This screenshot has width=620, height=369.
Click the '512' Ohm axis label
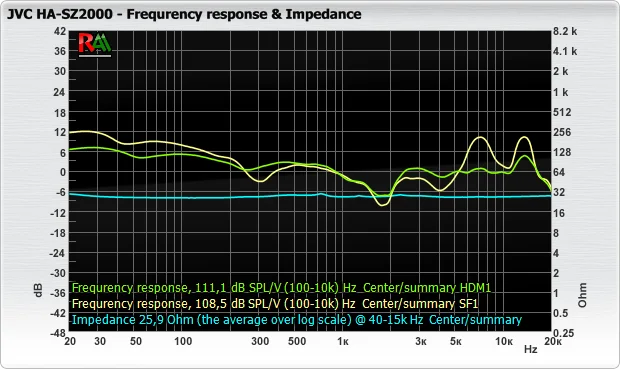[x=562, y=112]
